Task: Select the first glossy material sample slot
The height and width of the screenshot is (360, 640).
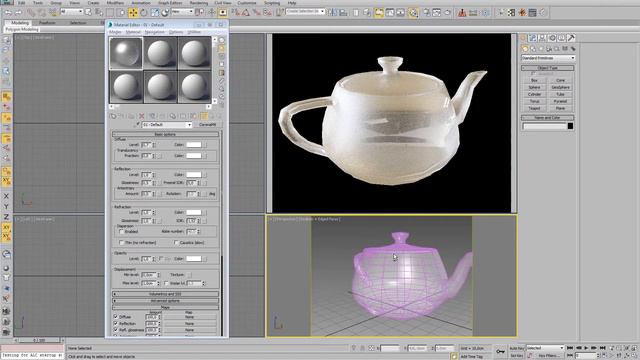Action: point(126,53)
